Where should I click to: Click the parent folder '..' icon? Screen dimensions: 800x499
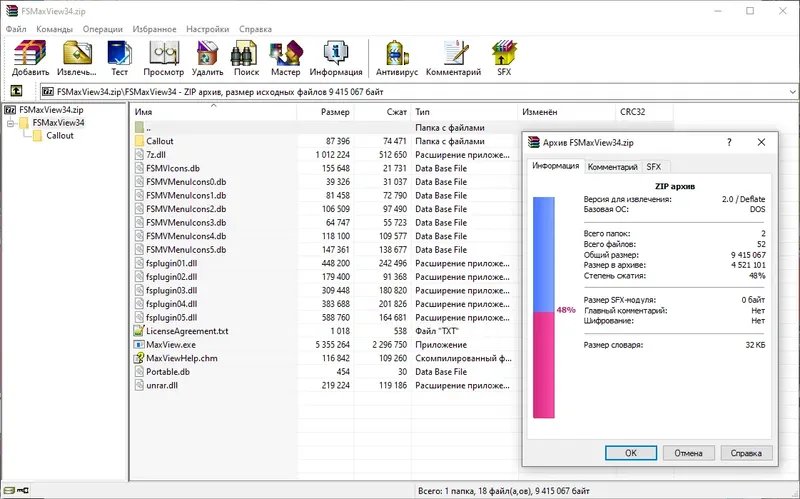[139, 127]
